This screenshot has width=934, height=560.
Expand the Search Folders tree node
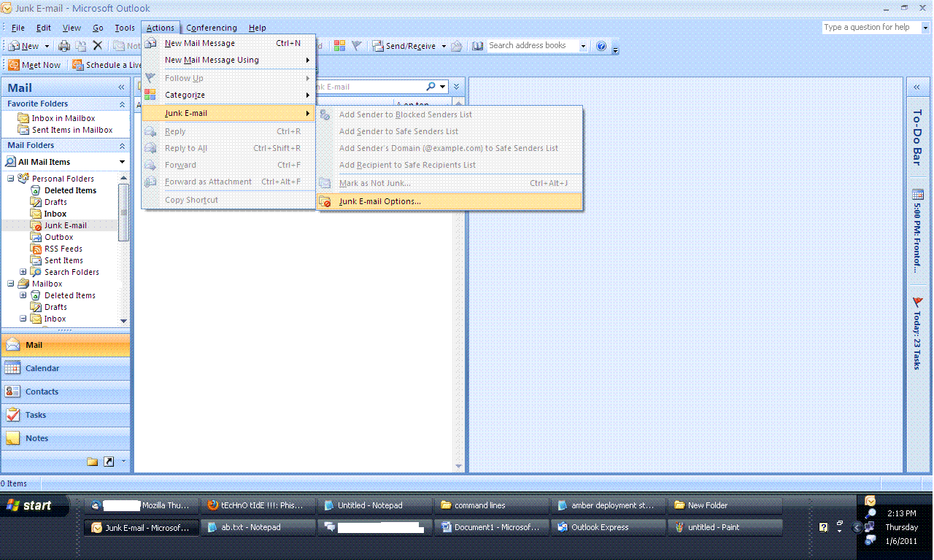23,272
